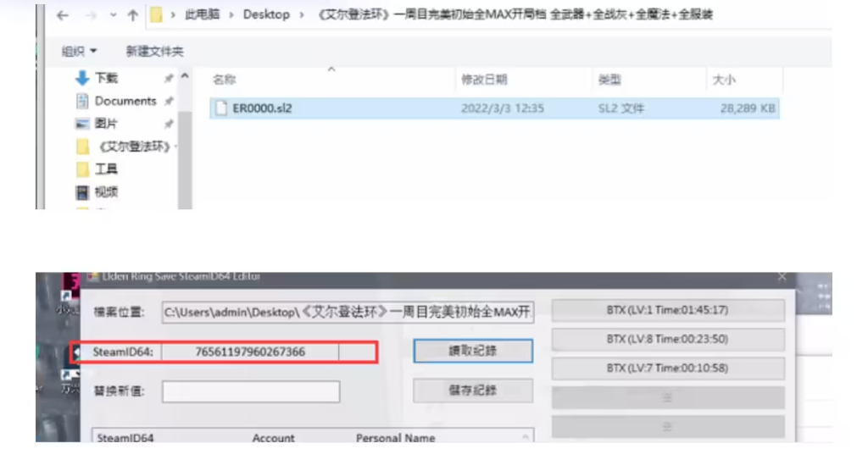Open 视频 in the sidebar
The width and height of the screenshot is (868, 449).
coord(106,191)
